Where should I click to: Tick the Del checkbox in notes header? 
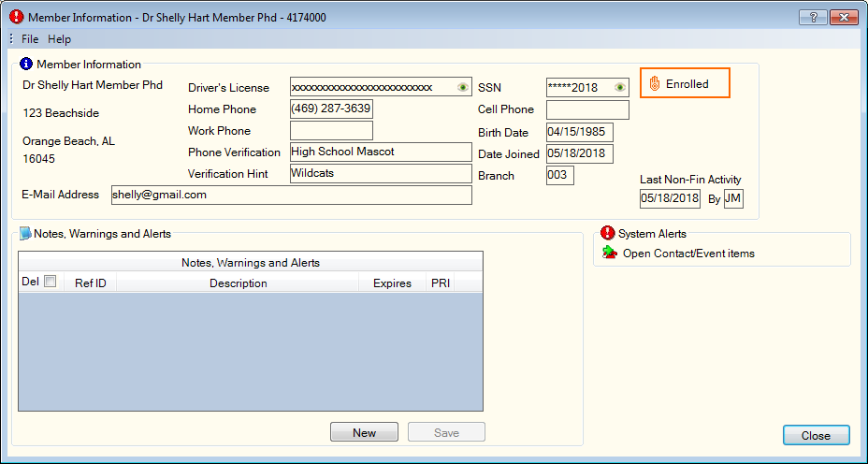click(50, 282)
